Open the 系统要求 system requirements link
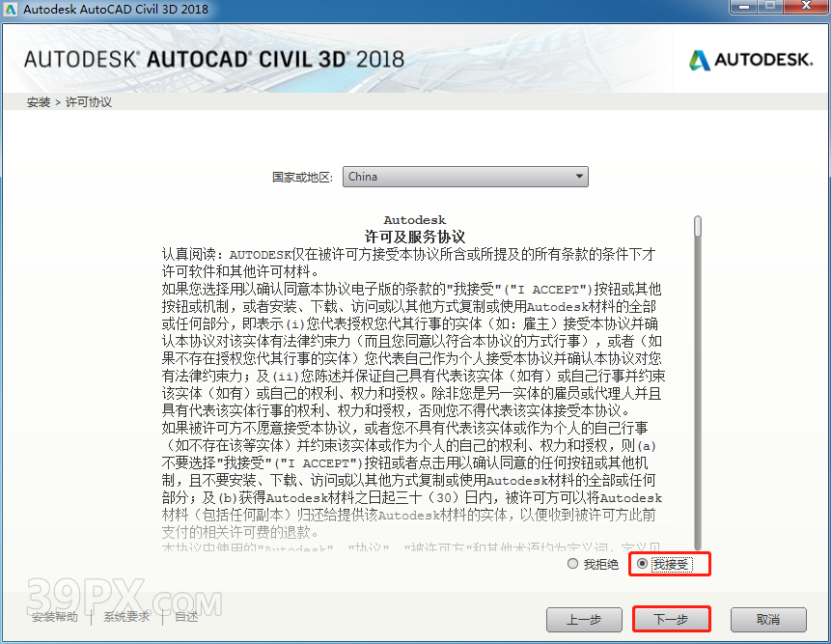 tap(126, 617)
